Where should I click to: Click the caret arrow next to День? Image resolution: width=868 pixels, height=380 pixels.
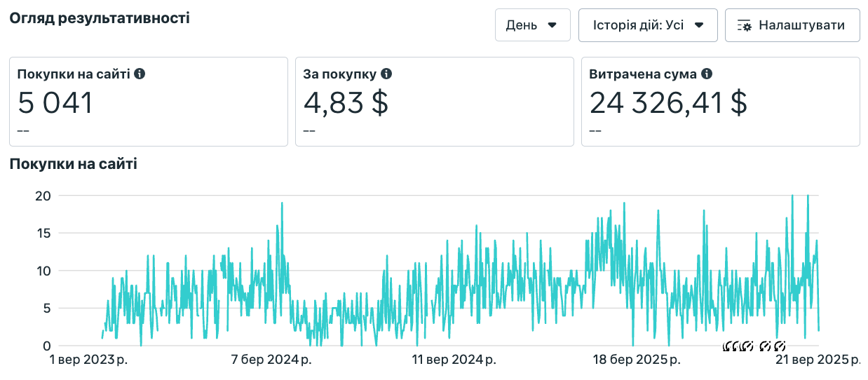(552, 25)
